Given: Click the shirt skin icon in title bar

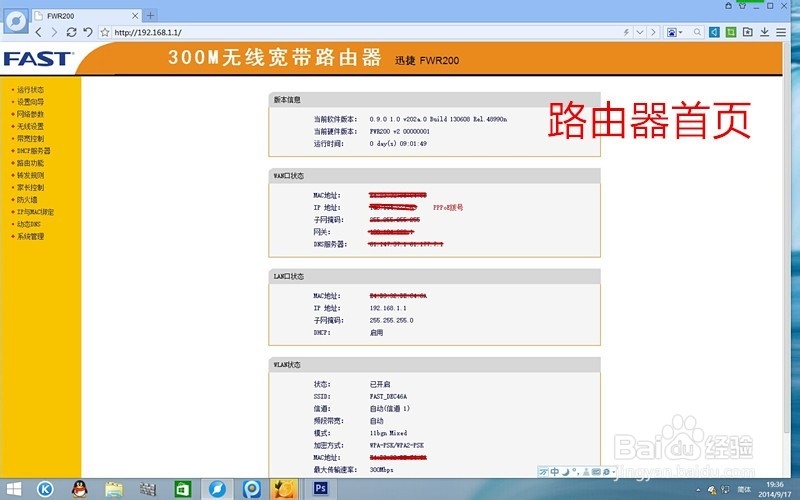Looking at the screenshot, I should click(742, 6).
